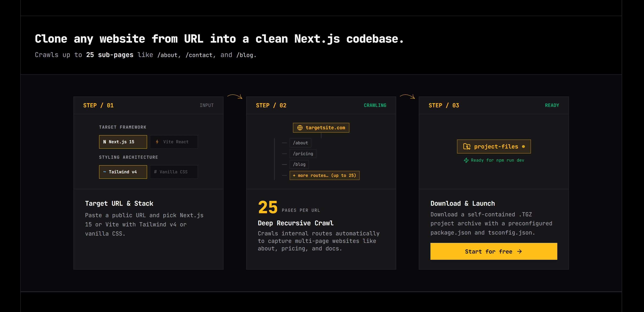This screenshot has height=312, width=644.
Task: Click the project-files badge
Action: [x=494, y=146]
